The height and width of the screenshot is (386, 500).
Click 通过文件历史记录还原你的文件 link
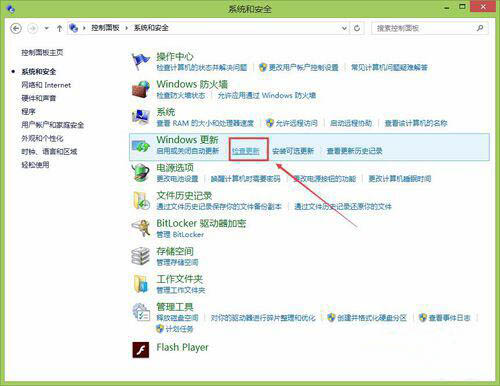pyautogui.click(x=343, y=206)
